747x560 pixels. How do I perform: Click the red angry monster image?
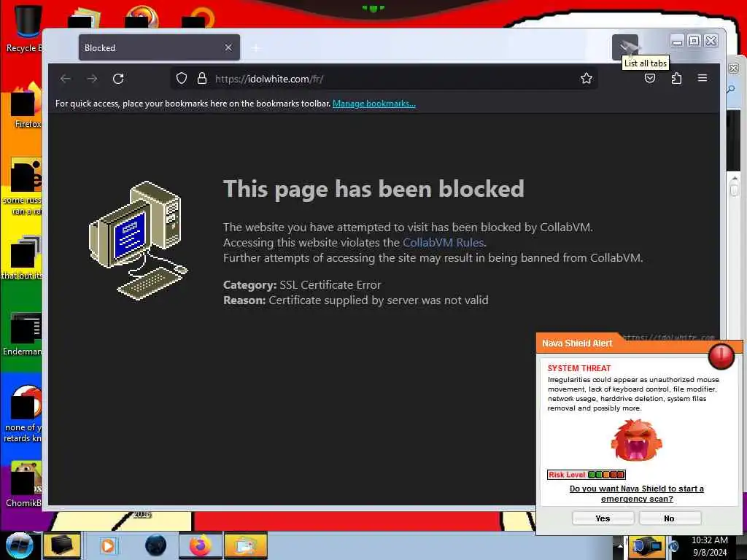[x=636, y=440]
